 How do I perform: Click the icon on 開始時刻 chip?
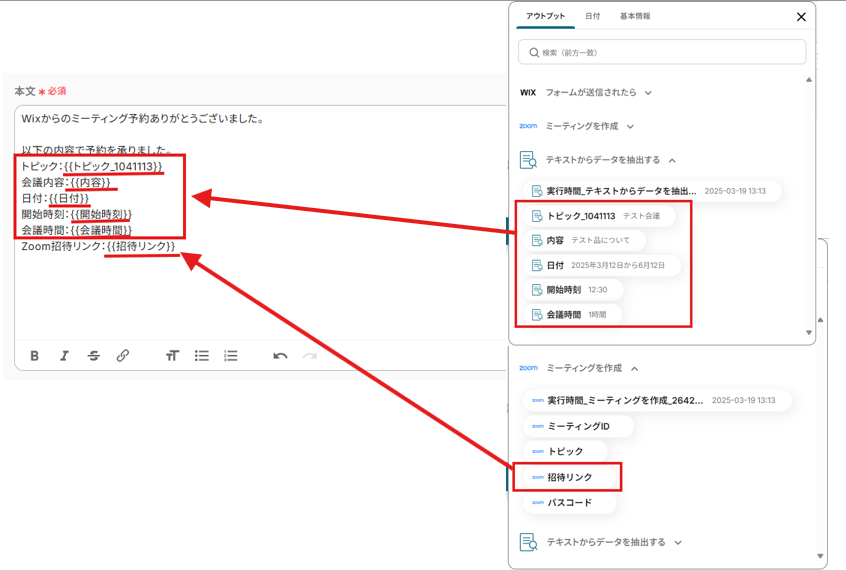tap(537, 290)
